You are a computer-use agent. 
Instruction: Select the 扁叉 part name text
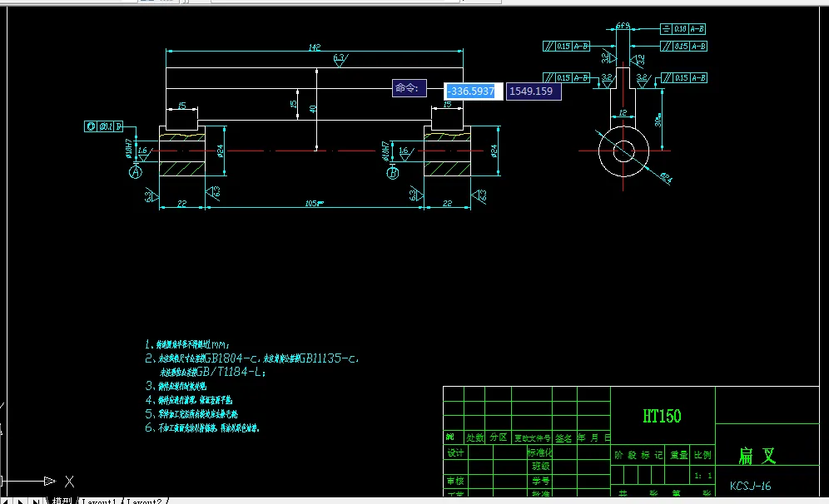(x=757, y=456)
